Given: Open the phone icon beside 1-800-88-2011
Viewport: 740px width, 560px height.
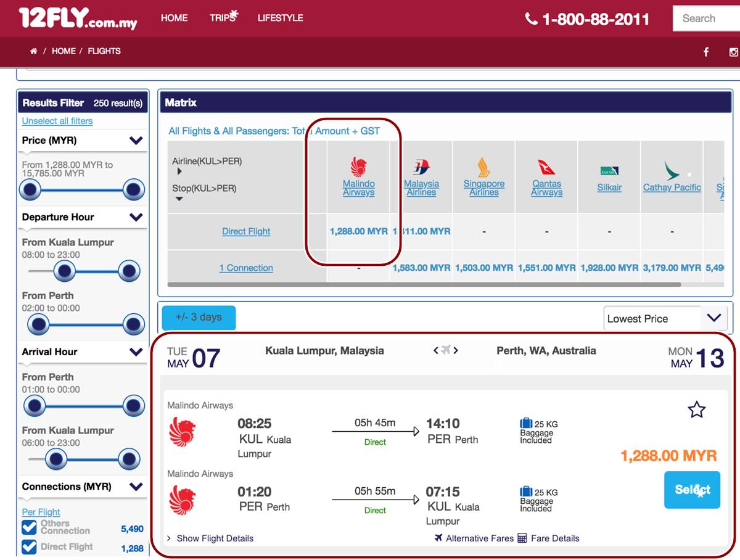Looking at the screenshot, I should [531, 19].
